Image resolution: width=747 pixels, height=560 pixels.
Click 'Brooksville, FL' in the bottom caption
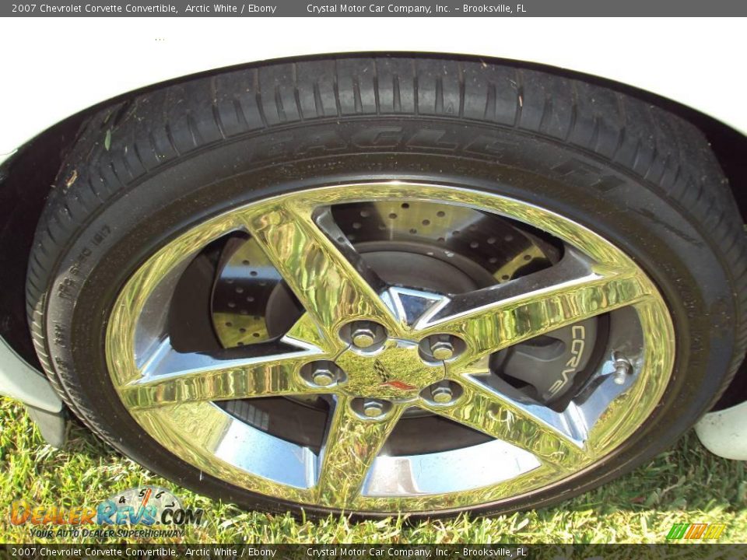coord(494,552)
